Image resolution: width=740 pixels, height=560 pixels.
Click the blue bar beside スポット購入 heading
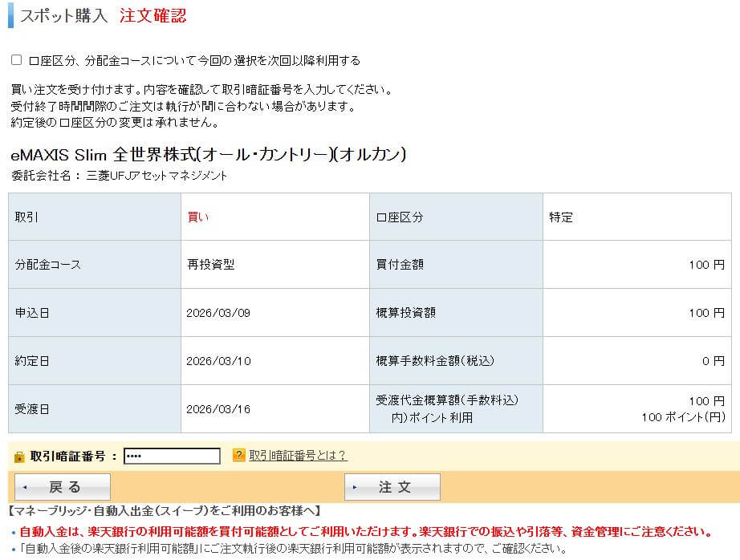[10, 15]
